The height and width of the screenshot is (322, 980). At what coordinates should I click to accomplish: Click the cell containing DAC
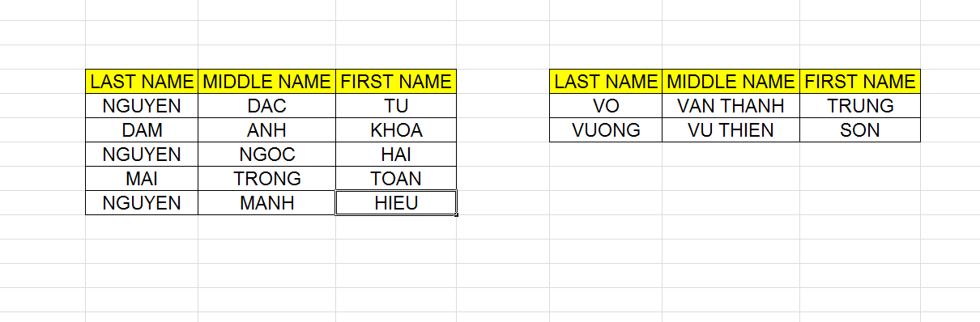click(266, 106)
